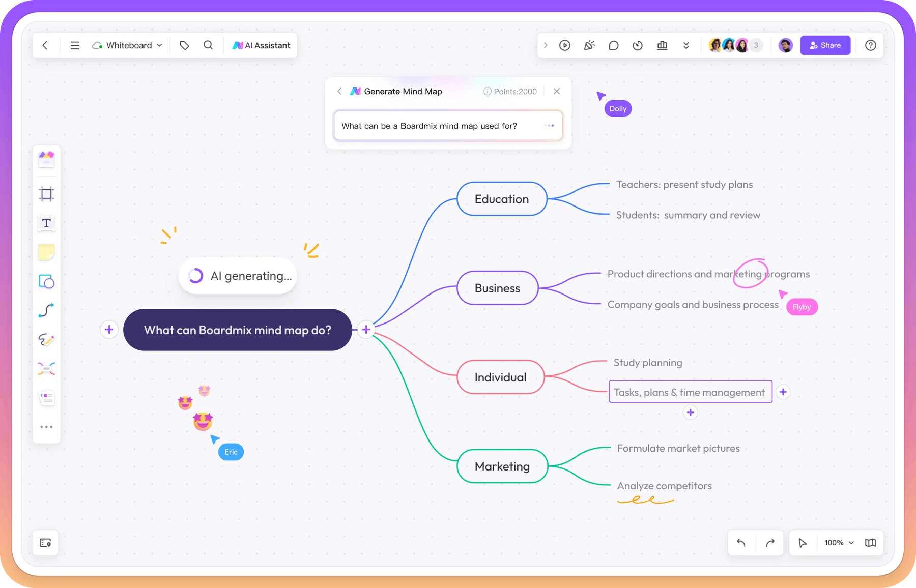This screenshot has height=588, width=916.
Task: Select the Shapes tool
Action: (x=46, y=281)
